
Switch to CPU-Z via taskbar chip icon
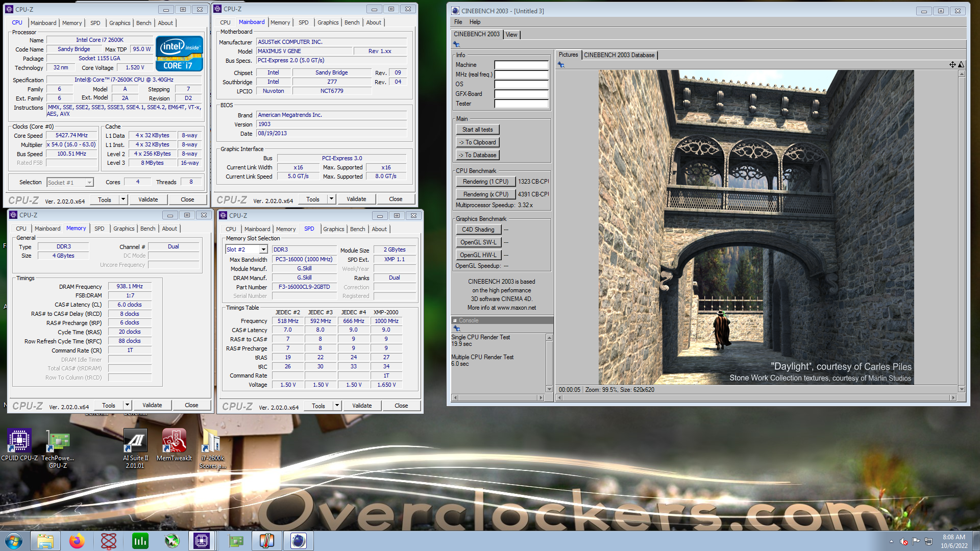point(202,541)
